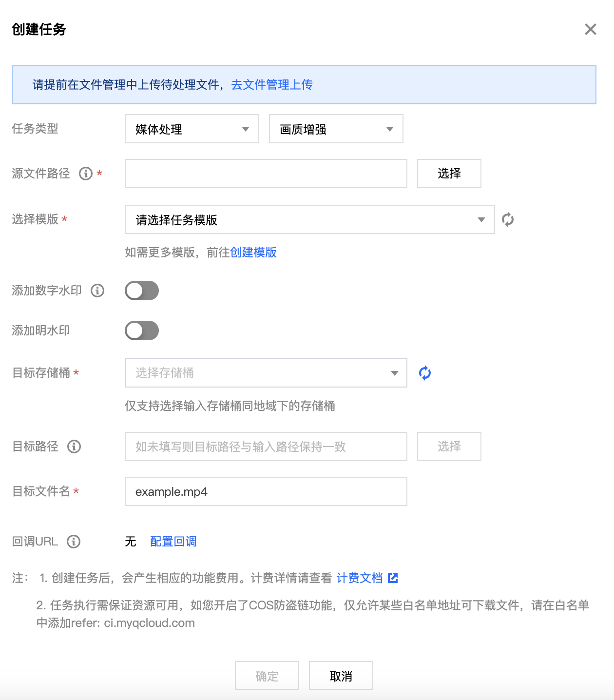
Task: Open the 媒体处理 task type dropdown
Action: 192,129
